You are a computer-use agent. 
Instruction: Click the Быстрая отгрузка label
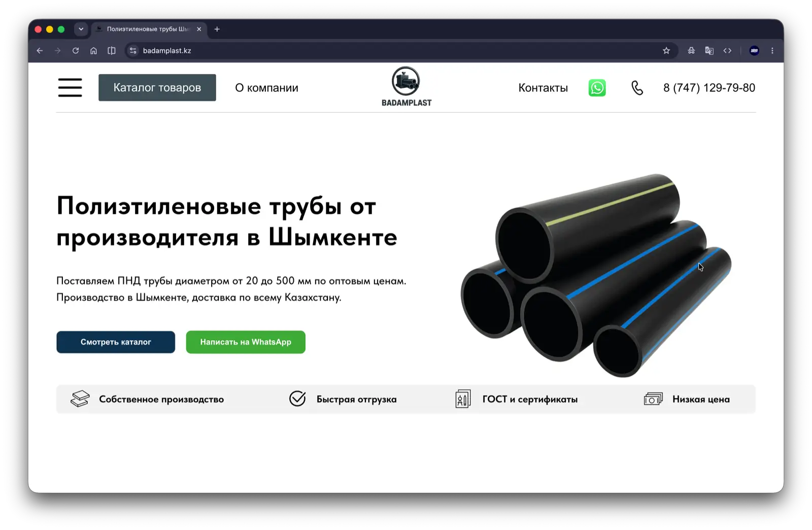pos(357,400)
